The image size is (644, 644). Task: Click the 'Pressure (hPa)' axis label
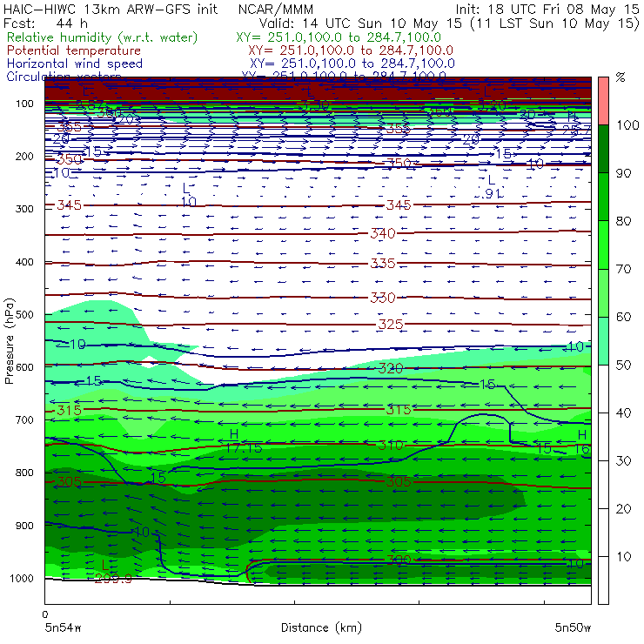[9, 341]
